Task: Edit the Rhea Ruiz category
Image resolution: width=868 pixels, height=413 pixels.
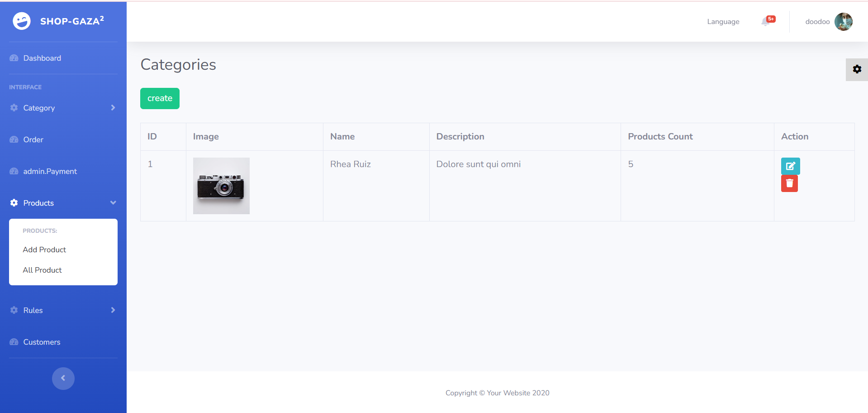Action: point(791,166)
